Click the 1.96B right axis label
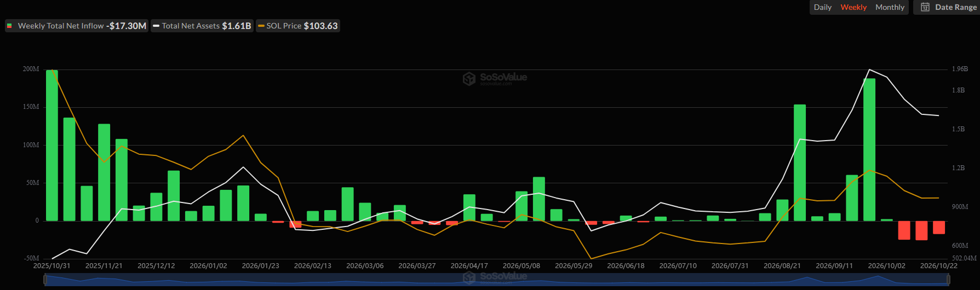Screen dimensions: 980x290 [x=960, y=69]
